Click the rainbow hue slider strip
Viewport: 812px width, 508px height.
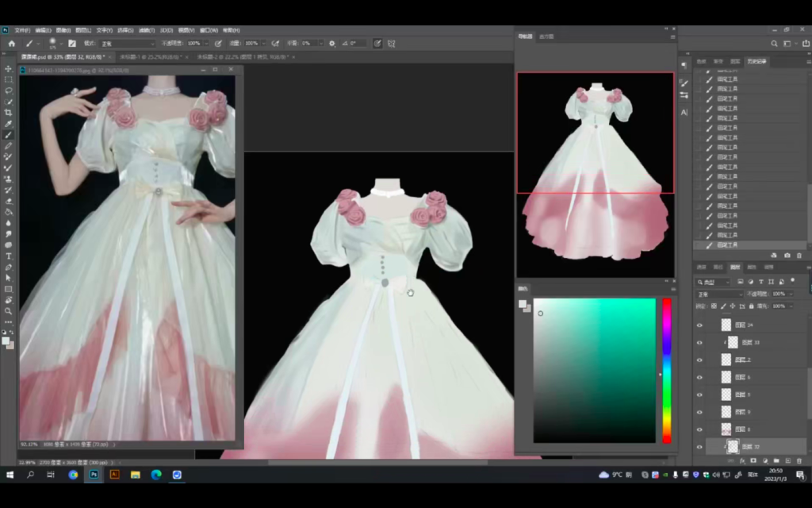coord(667,370)
